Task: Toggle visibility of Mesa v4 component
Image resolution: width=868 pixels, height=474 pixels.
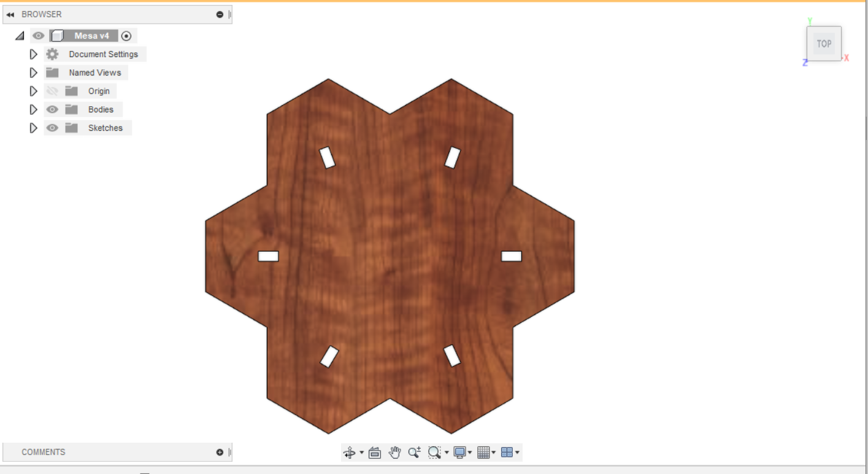Action: (x=39, y=36)
